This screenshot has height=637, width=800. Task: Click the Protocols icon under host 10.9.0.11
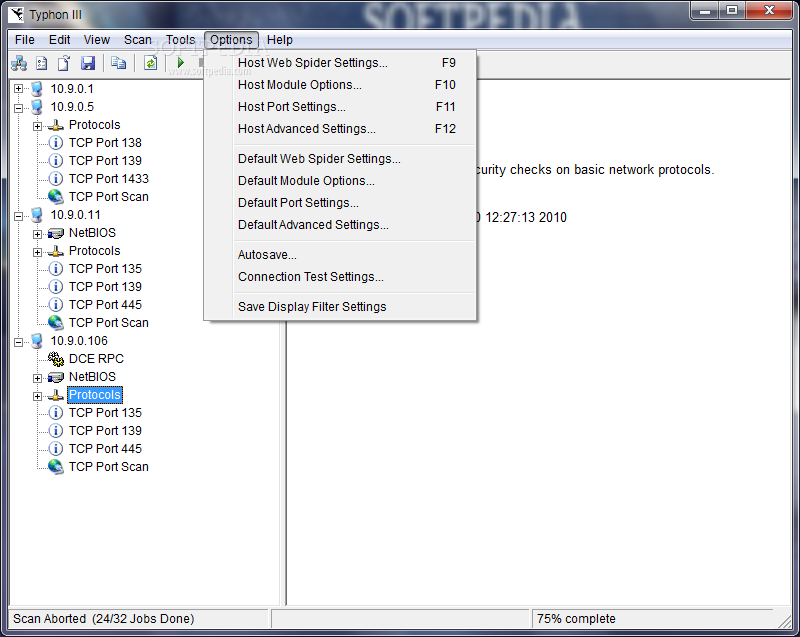coord(56,251)
